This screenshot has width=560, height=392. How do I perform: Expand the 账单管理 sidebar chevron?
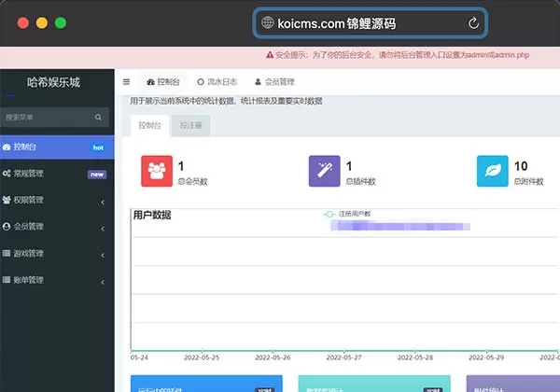(x=103, y=282)
